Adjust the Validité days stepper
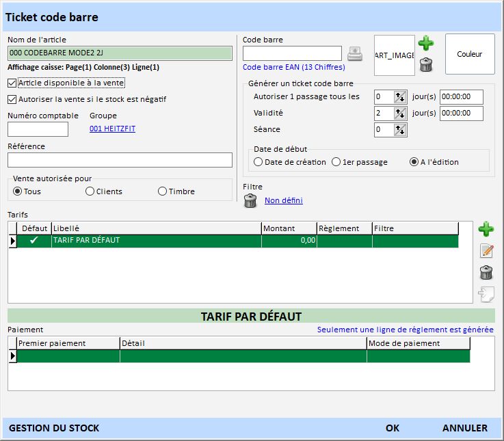Image resolution: width=504 pixels, height=441 pixels. 400,113
